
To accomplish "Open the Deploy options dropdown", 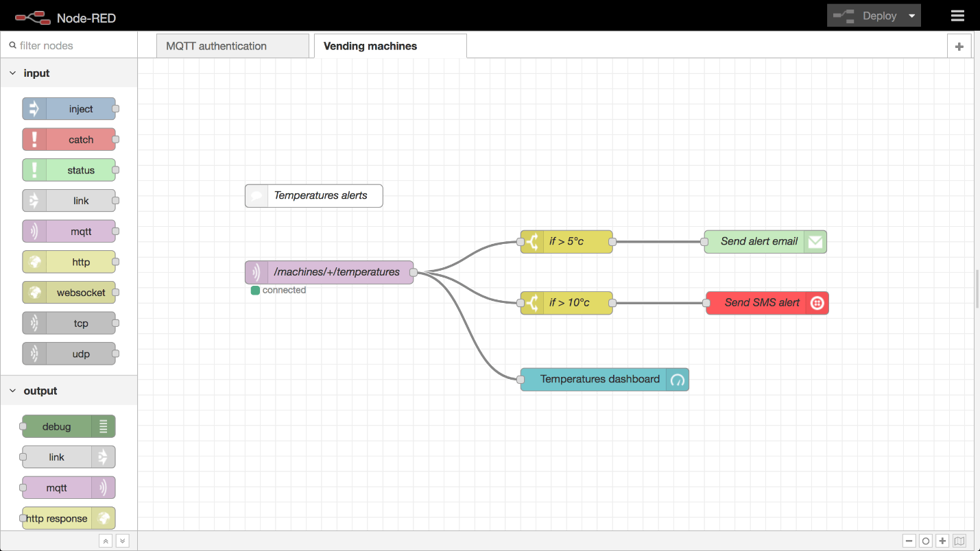I will point(912,15).
